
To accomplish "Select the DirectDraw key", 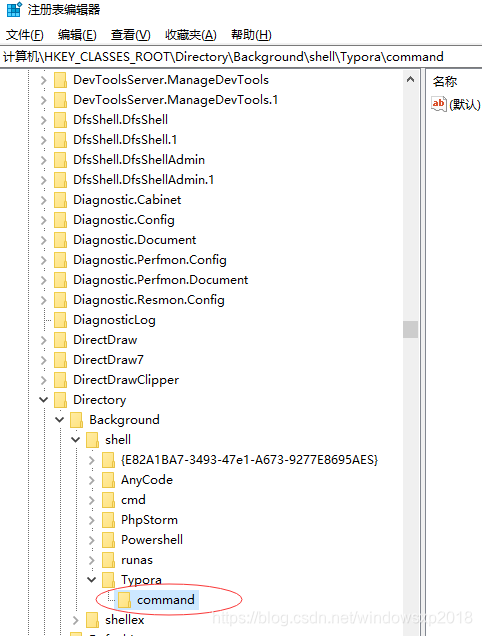I will click(105, 340).
